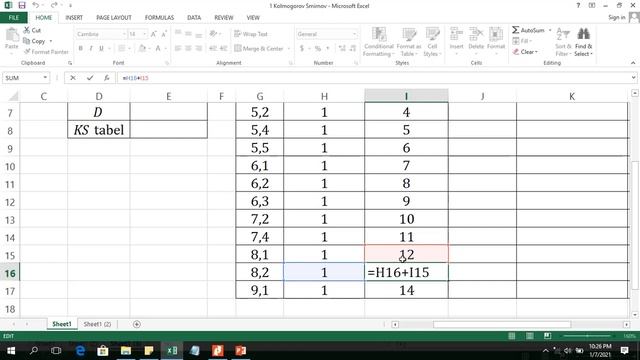Apply accounting dollar number format
Screen dimensions: 640x360
[x=302, y=49]
